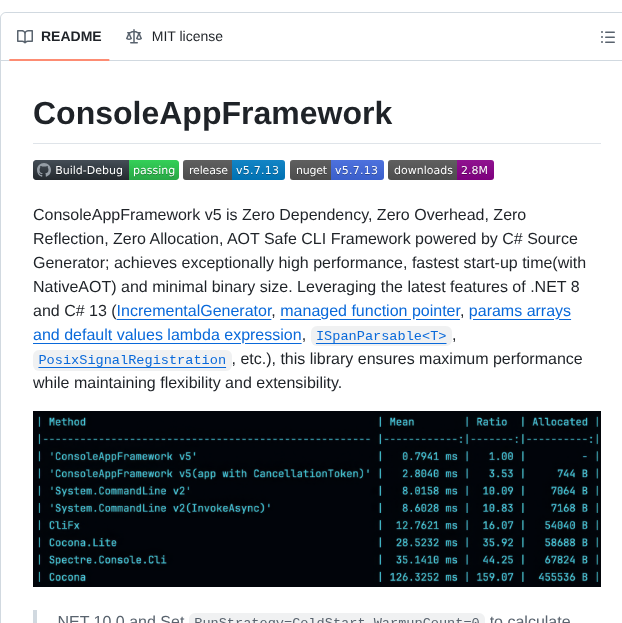The image size is (622, 623).
Task: Click the GitHub logo in Build-Debug badge
Action: tap(44, 170)
